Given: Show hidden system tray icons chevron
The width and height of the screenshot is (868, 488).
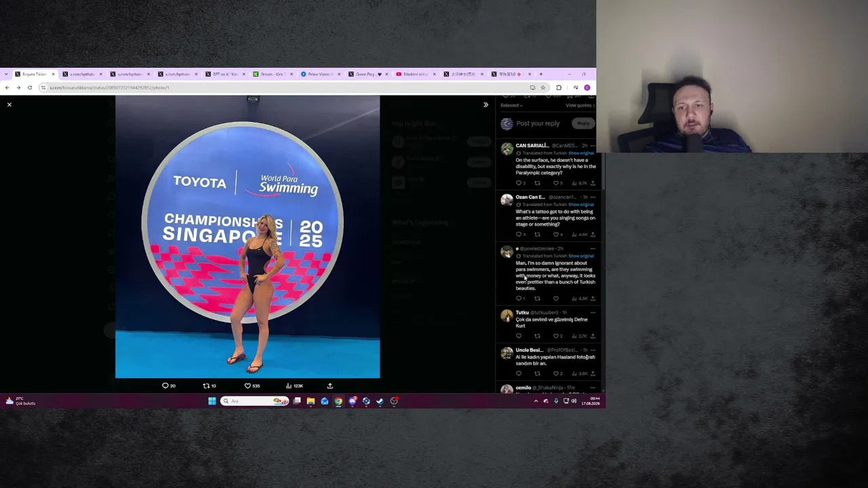Looking at the screenshot, I should tap(536, 401).
